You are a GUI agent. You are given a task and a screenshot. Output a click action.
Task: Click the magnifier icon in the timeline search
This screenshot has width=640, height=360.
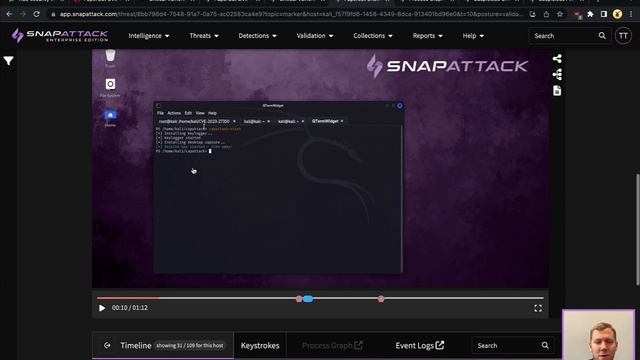(545, 345)
